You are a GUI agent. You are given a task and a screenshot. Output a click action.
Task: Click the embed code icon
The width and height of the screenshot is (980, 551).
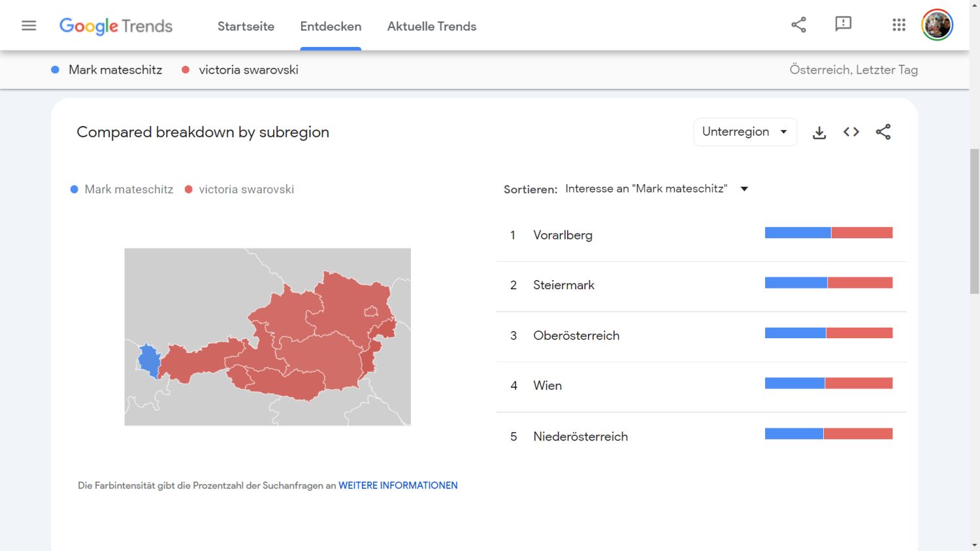click(x=851, y=132)
